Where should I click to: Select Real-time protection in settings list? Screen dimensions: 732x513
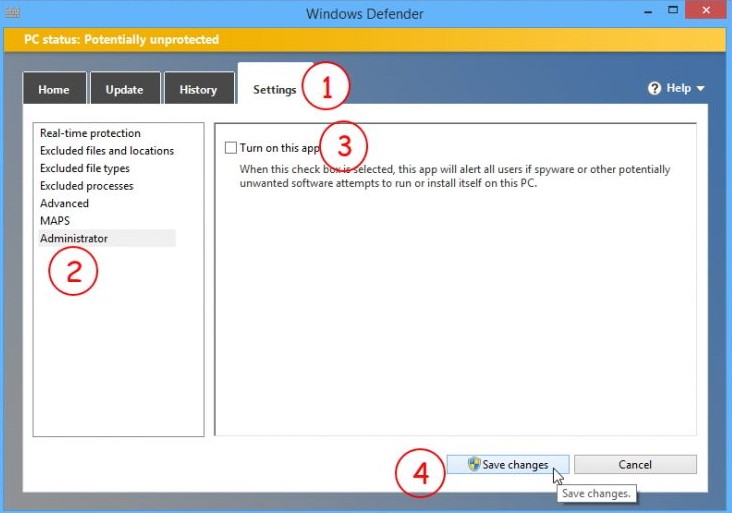[90, 133]
